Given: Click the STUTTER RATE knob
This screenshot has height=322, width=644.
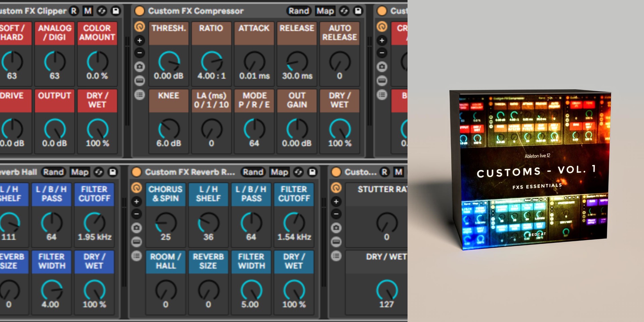Looking at the screenshot, I should pyautogui.click(x=387, y=223).
